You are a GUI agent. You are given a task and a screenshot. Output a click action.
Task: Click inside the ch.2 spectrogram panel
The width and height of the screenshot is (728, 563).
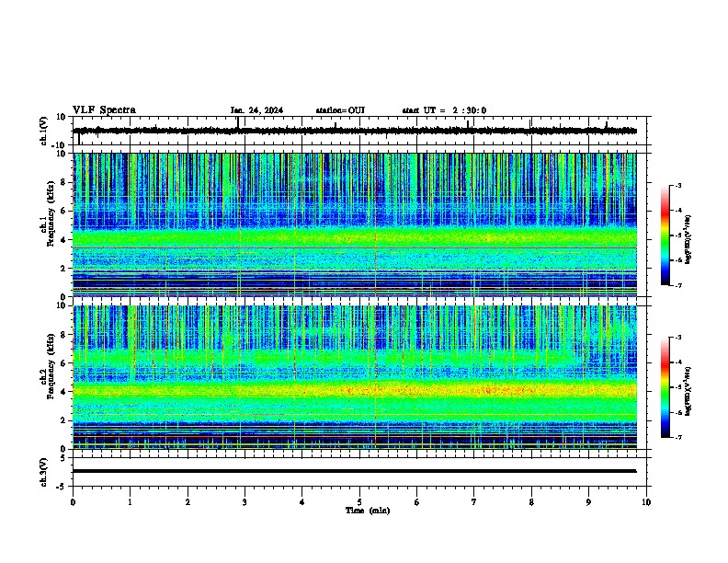coord(354,377)
